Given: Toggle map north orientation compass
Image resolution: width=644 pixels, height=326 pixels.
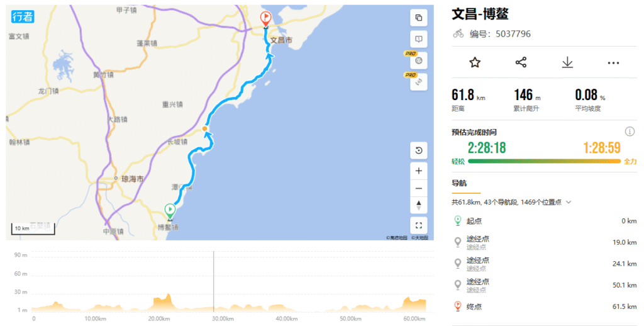Looking at the screenshot, I should (418, 205).
